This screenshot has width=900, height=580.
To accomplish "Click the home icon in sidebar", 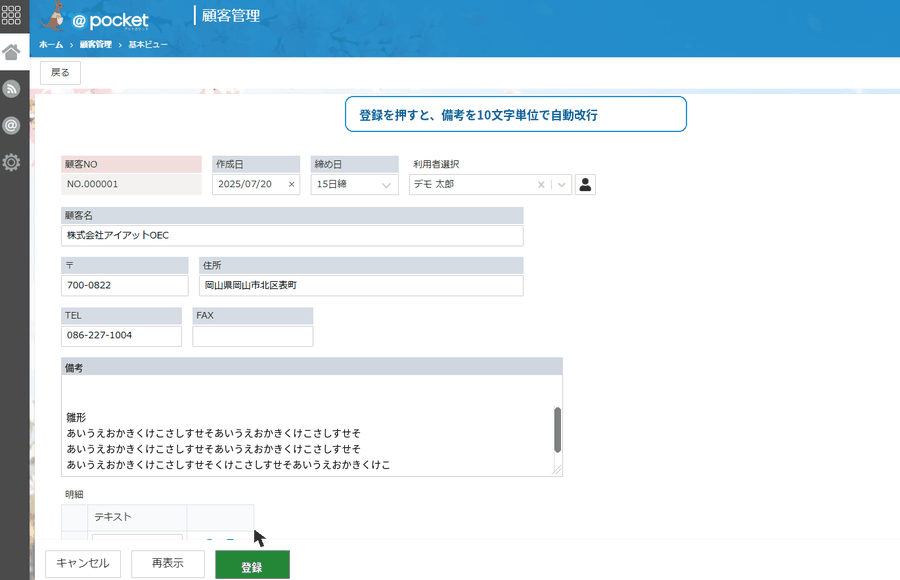I will (11, 52).
